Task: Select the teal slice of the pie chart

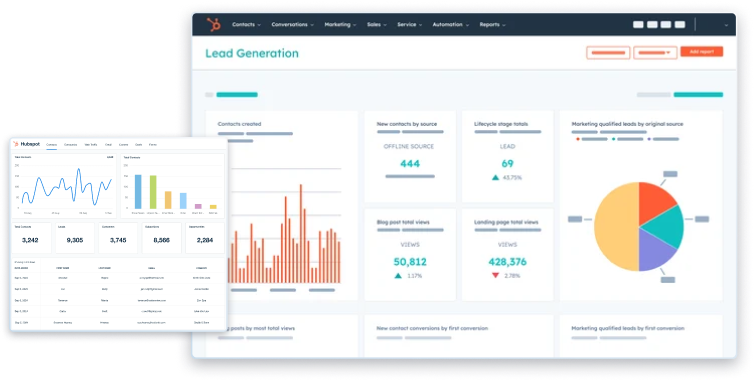Action: 666,227
